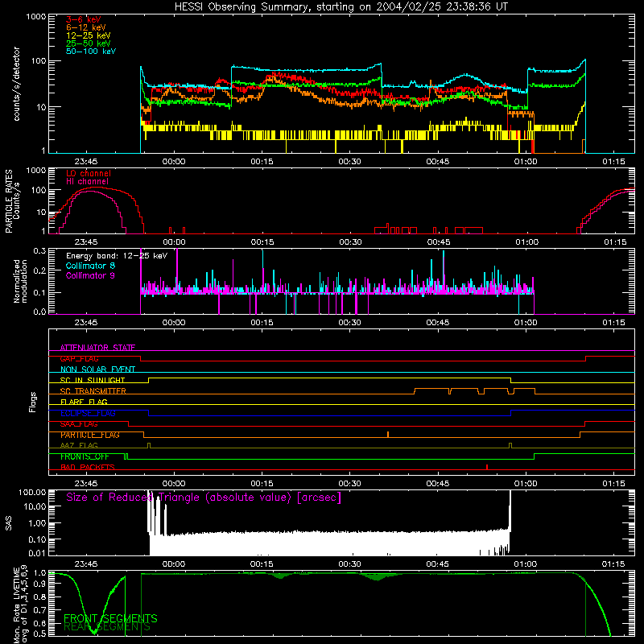
Task: Click the SAS axis title
Action: 9,523
